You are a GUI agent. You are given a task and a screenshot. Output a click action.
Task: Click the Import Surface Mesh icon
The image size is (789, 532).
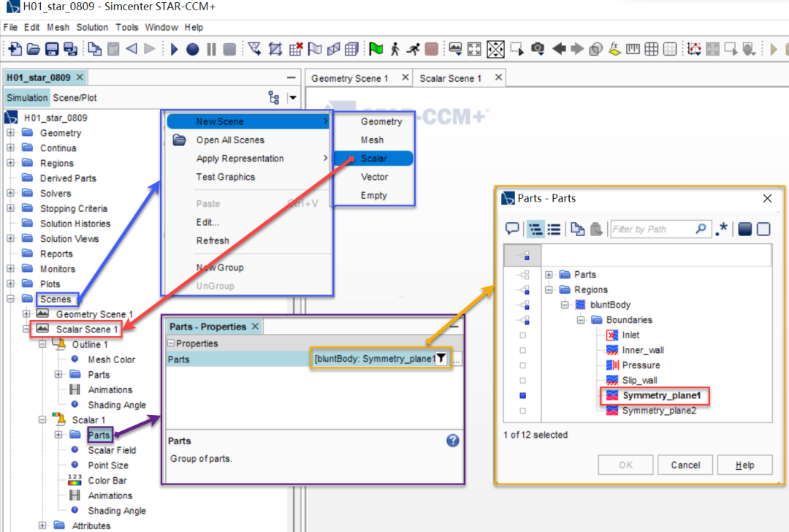coord(255,49)
